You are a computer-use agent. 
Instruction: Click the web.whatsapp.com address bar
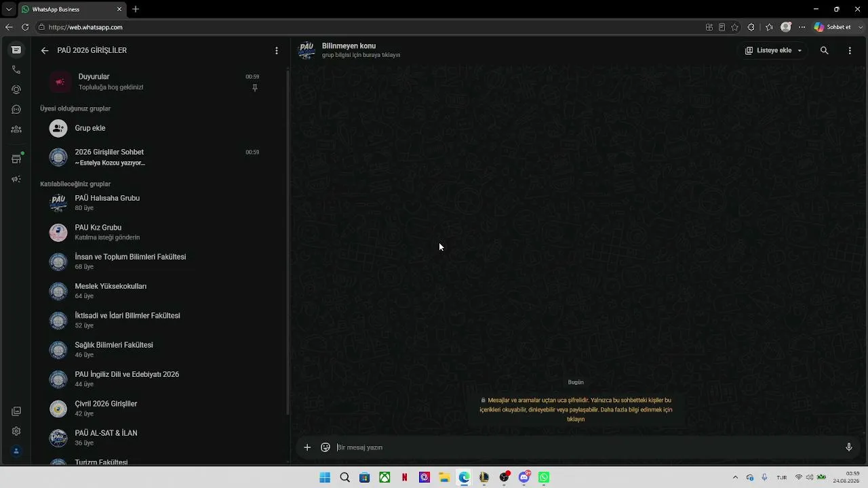point(366,27)
